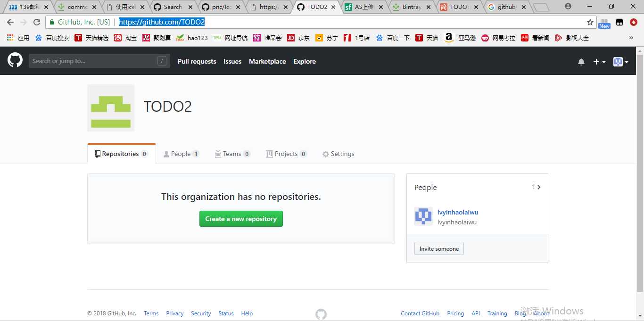The height and width of the screenshot is (321, 644).
Task: Switch to the Search GitHub browser tab
Action: (x=173, y=7)
